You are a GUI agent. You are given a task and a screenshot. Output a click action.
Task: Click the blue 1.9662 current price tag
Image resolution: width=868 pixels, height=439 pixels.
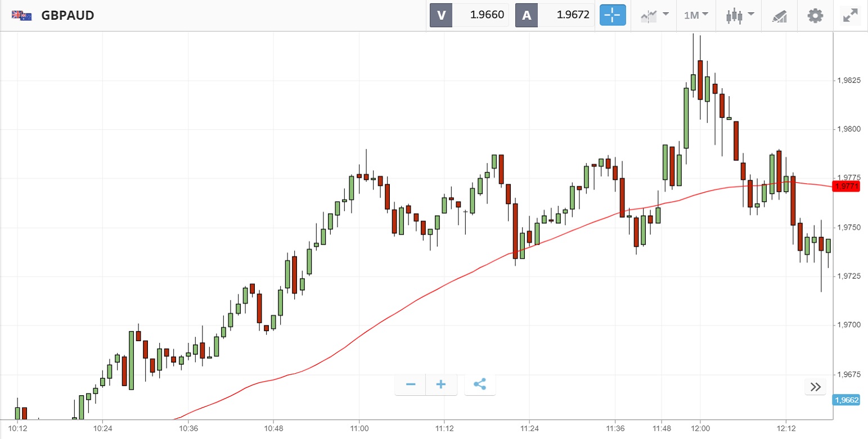847,400
